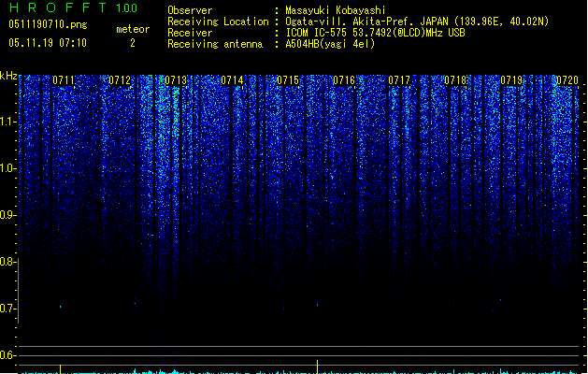Click the ICOM IC-575 receiver text
This screenshot has height=374, width=588.
(375, 33)
